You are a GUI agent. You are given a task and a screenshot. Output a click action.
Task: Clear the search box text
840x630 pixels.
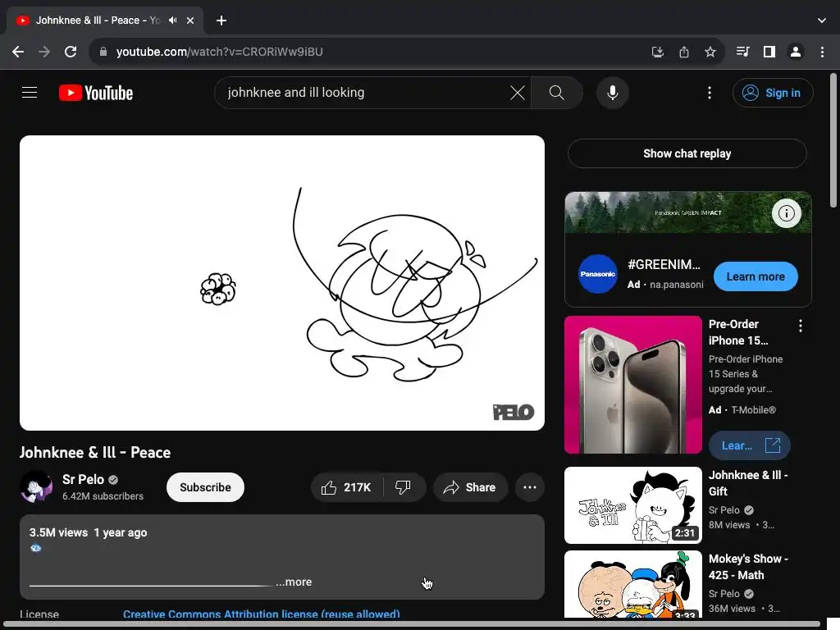[517, 93]
